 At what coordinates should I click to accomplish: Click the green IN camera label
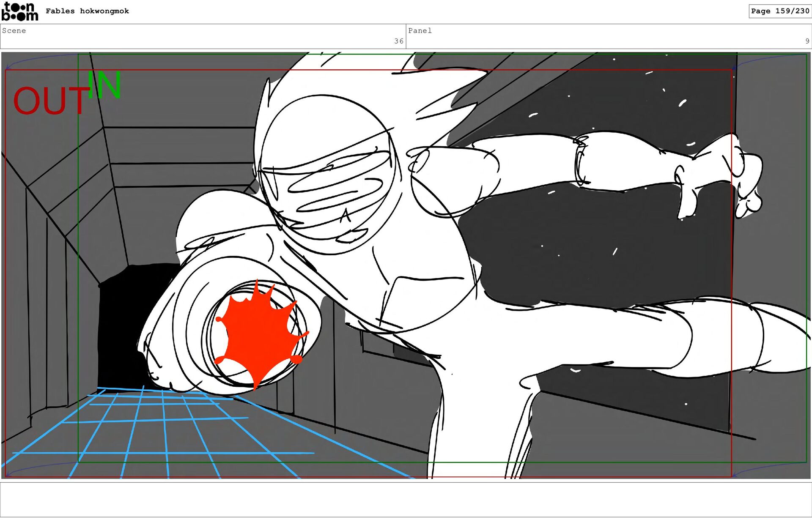click(x=104, y=85)
